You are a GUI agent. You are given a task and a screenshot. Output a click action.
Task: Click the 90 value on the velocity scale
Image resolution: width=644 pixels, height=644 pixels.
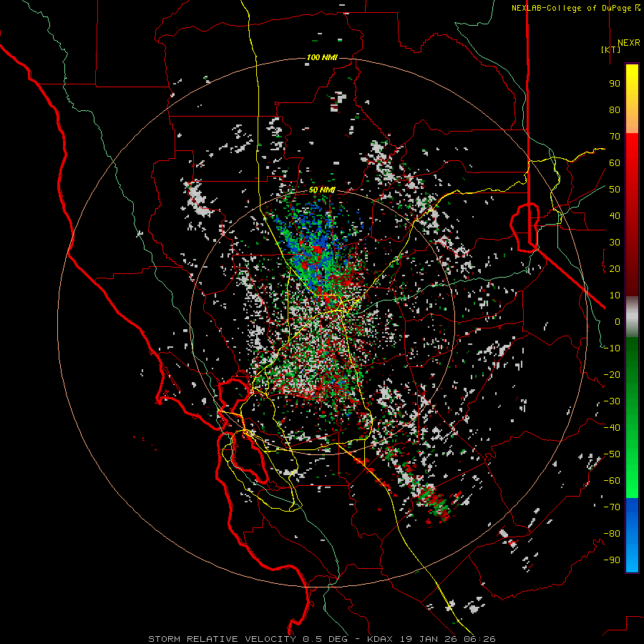615,84
